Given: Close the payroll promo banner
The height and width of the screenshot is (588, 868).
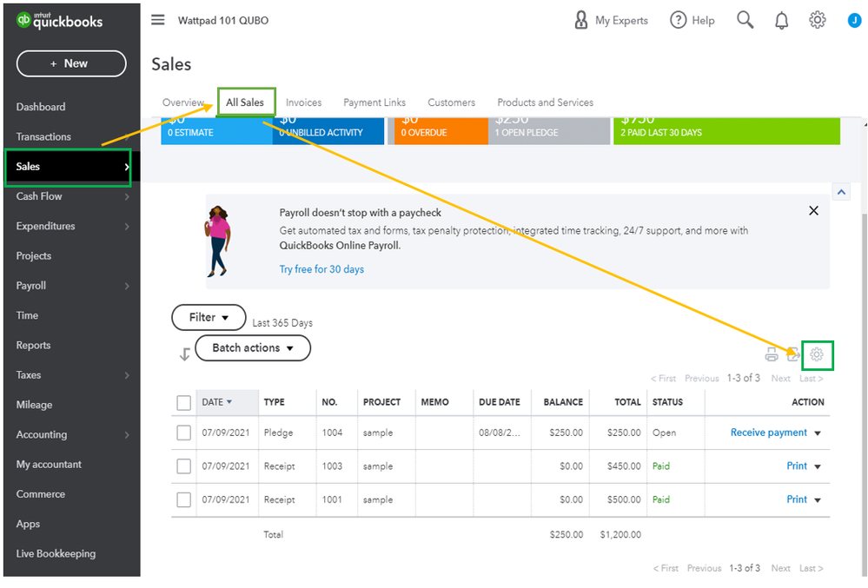Looking at the screenshot, I should click(x=813, y=211).
